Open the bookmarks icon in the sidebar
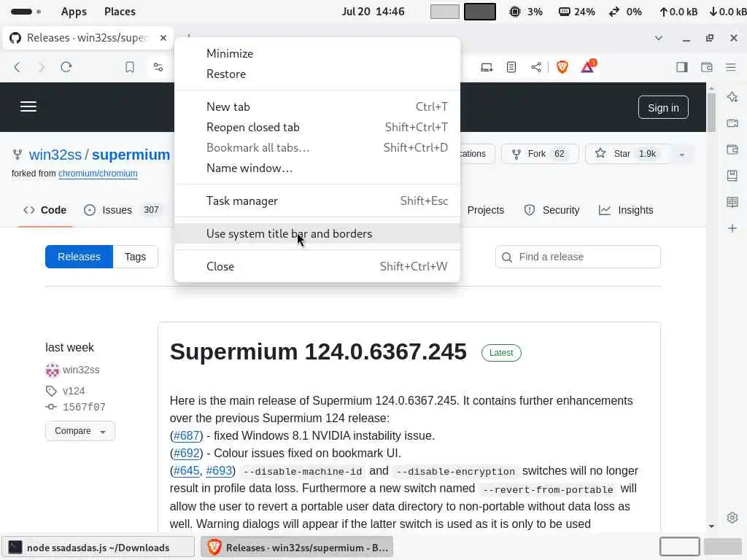This screenshot has width=747, height=560. (x=732, y=176)
